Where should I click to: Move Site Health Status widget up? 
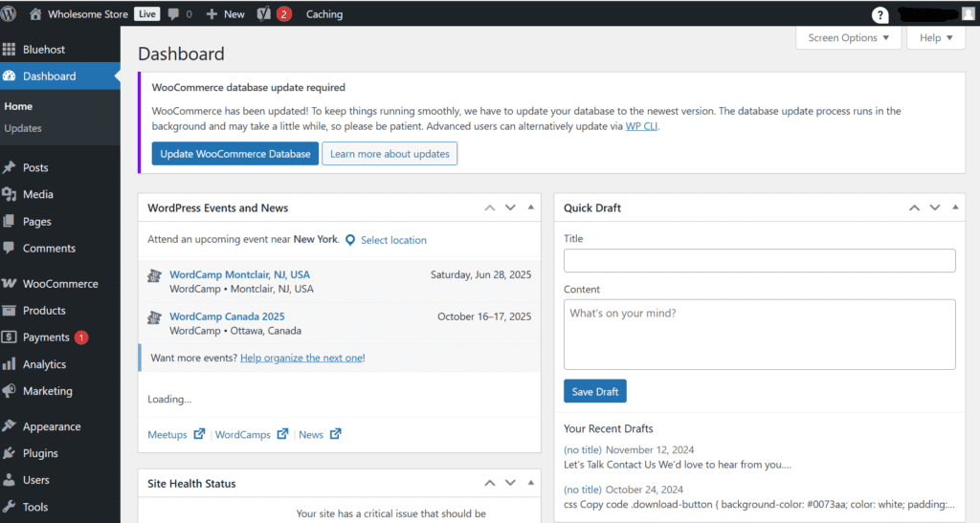pyautogui.click(x=490, y=483)
